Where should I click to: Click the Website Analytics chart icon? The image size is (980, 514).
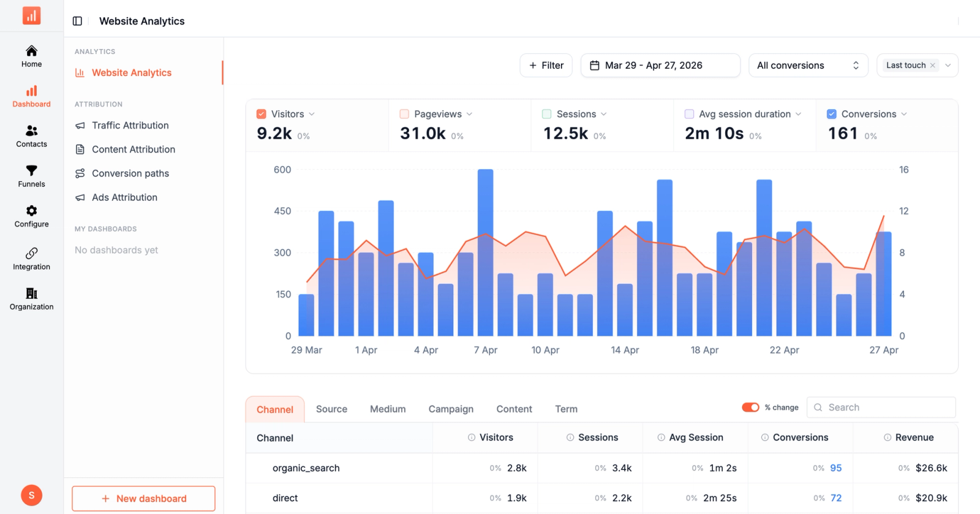(80, 72)
